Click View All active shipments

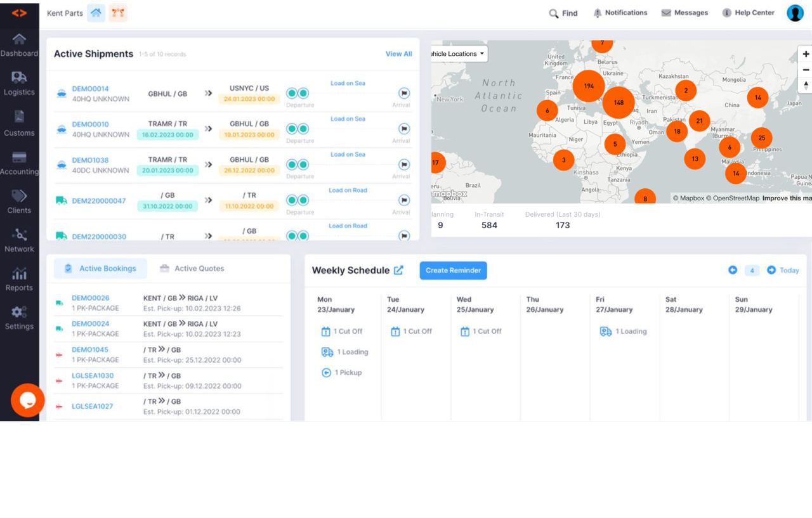tap(398, 54)
